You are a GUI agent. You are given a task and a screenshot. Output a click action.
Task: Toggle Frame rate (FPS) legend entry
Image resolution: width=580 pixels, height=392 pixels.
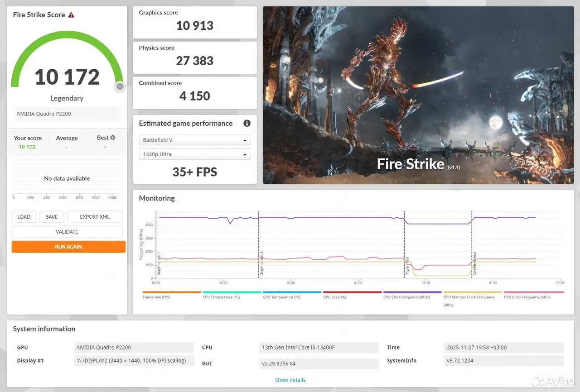172,295
